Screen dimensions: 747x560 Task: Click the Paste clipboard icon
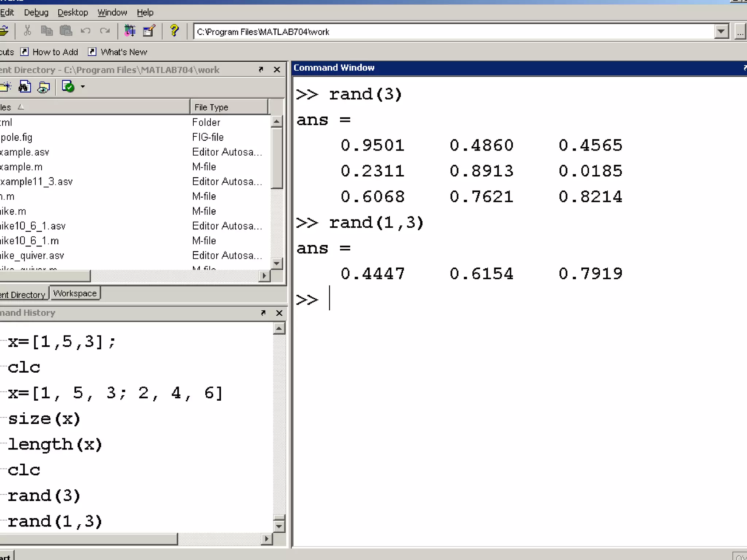[x=66, y=31]
